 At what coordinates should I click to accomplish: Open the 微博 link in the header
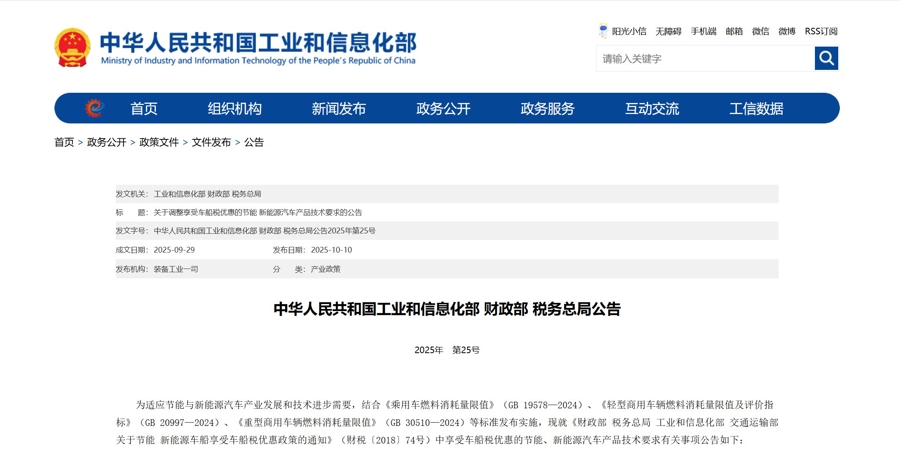787,31
